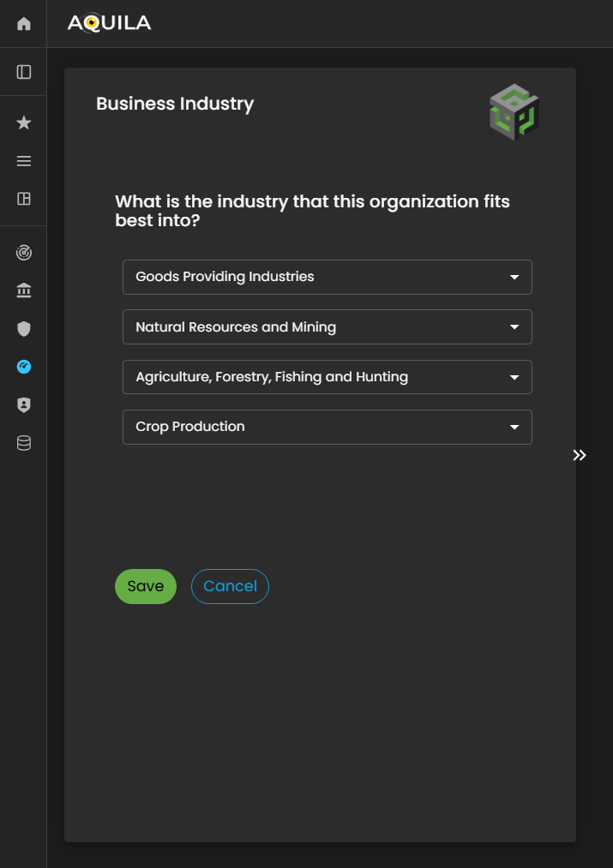
Task: Open the radar target icon
Action: coord(24,254)
